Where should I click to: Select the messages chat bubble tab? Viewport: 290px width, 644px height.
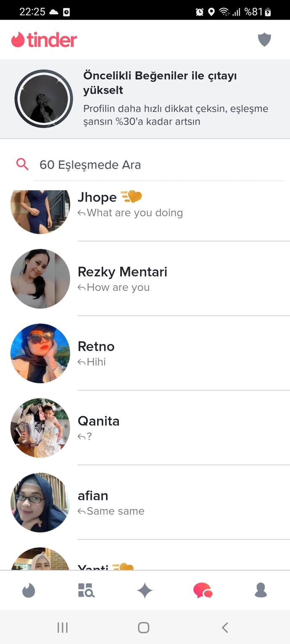[x=203, y=591]
